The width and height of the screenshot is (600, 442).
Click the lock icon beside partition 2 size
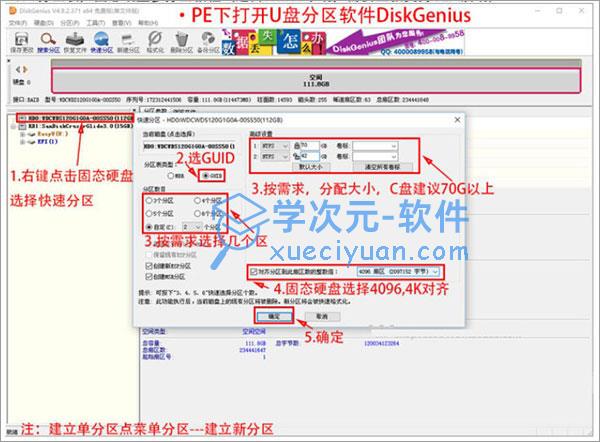(297, 156)
